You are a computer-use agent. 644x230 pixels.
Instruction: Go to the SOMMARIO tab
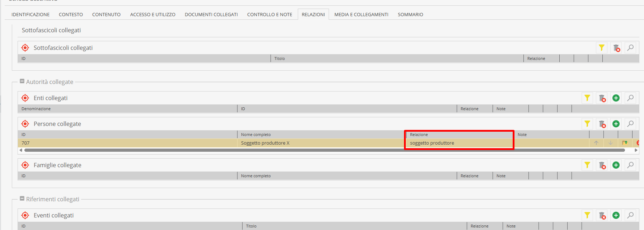click(410, 14)
